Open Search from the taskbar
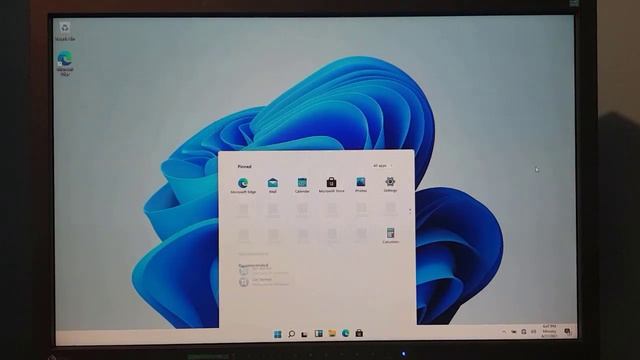The height and width of the screenshot is (360, 640). 291,334
